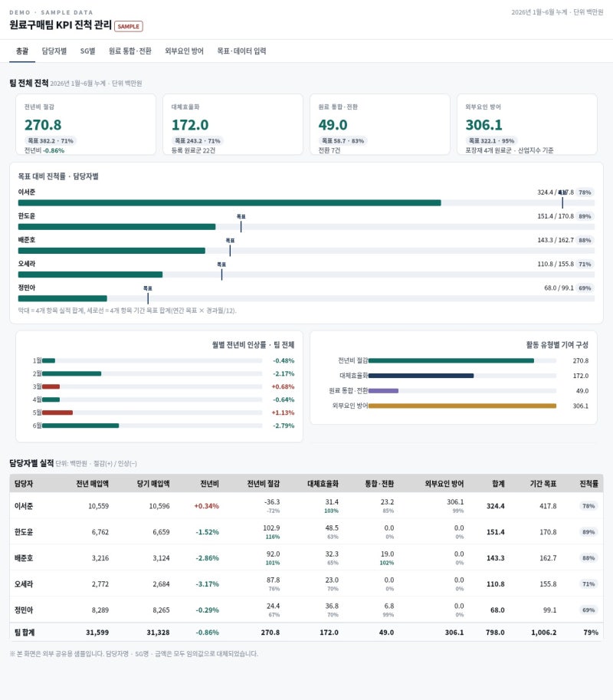Click the yellow 외부요인 방어 contribution bar
The height and width of the screenshot is (700, 613).
click(462, 406)
